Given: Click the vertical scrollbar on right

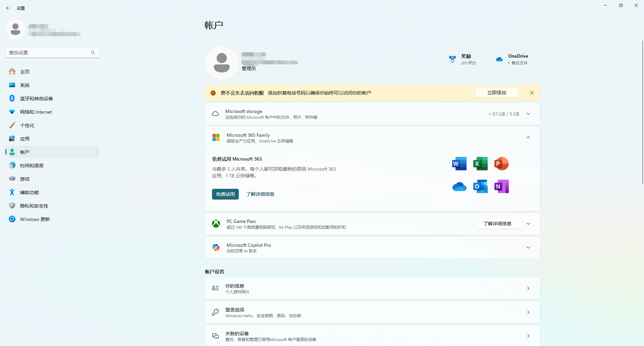Looking at the screenshot, I should click(642, 112).
